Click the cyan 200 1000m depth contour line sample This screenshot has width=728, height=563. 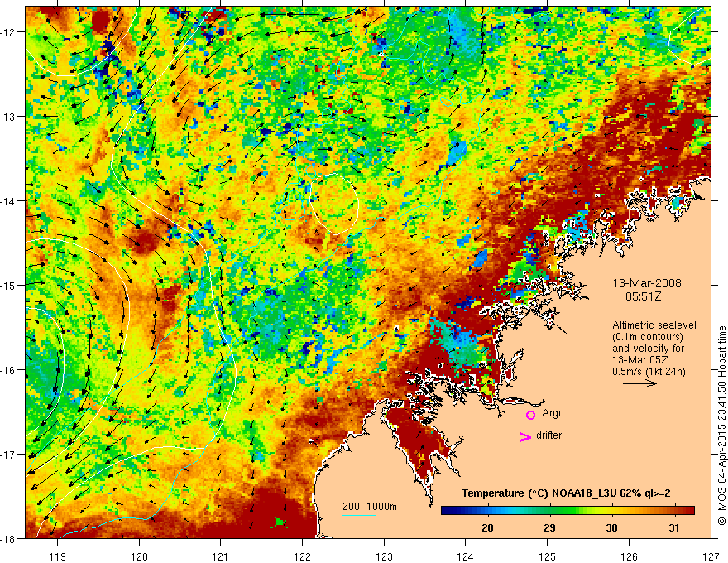tap(359, 515)
